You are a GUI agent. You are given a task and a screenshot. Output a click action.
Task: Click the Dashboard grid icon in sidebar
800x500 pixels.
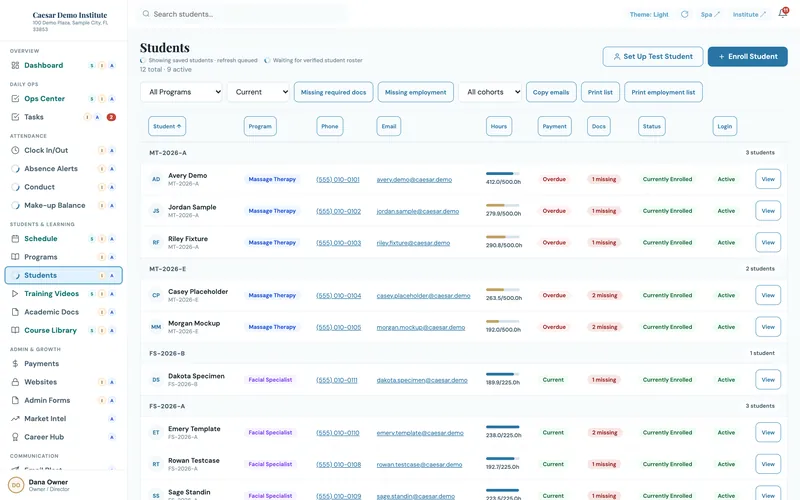pyautogui.click(x=15, y=65)
